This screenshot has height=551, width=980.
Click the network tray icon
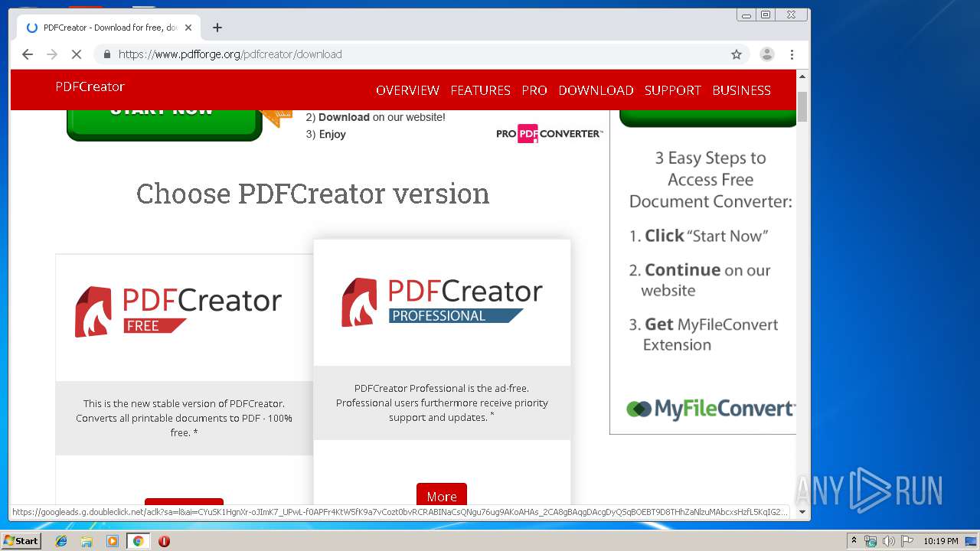pyautogui.click(x=871, y=541)
